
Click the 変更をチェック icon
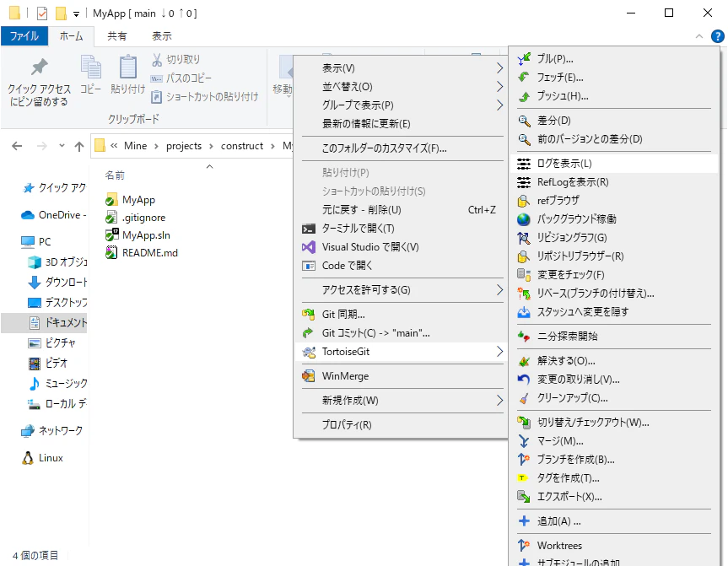pos(524,275)
